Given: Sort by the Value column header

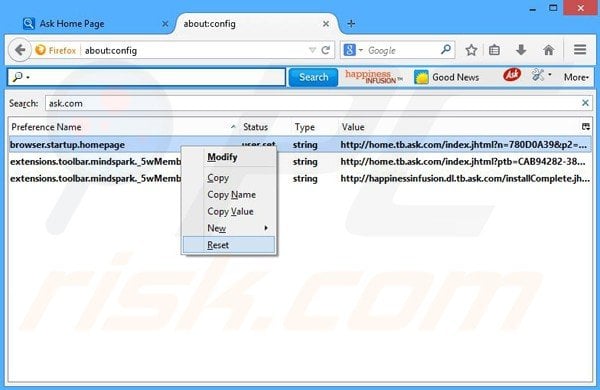Looking at the screenshot, I should [459, 127].
